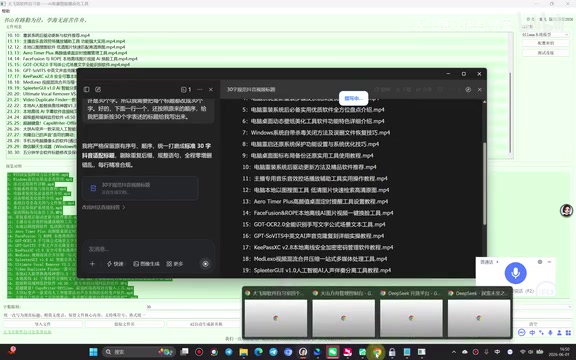Select file row 14 FaceFusion in background list
The height and width of the screenshot is (360, 576).
(x=72, y=59)
